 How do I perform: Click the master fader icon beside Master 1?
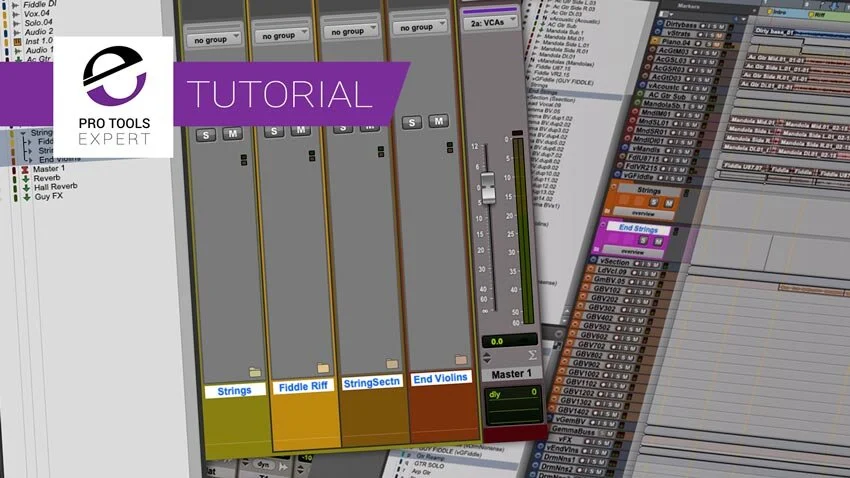24,170
